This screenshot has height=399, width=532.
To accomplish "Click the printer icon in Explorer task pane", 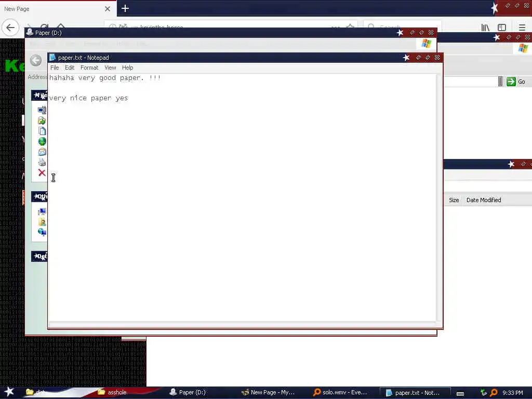I will [42, 162].
